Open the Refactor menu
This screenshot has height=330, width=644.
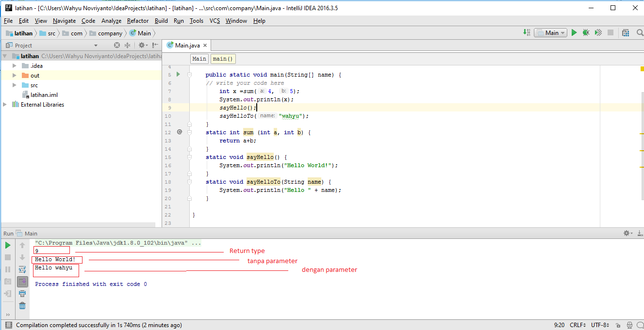(137, 21)
